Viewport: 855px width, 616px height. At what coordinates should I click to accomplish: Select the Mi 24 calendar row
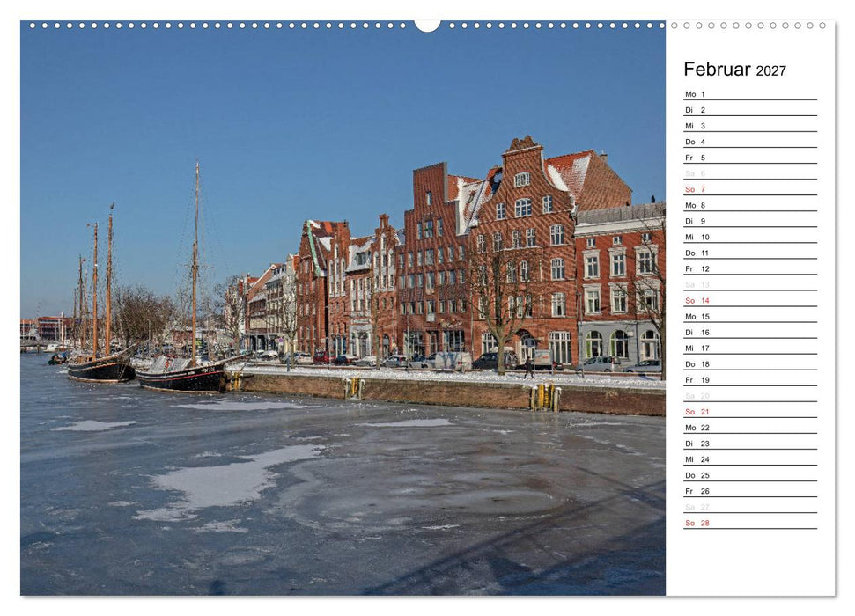point(750,459)
